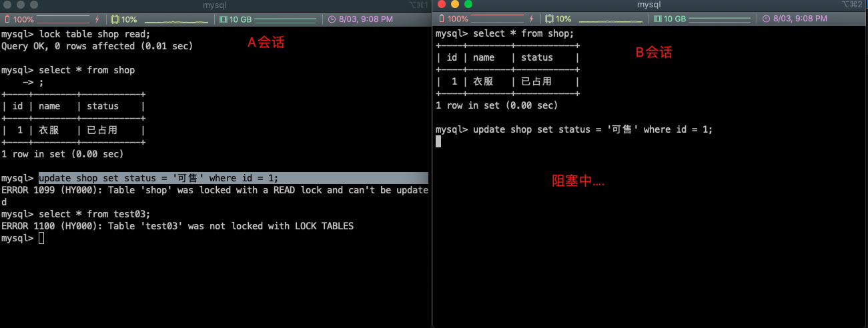Click the 8/03, 9:08 PM time in right pane
Screen dimensions: 868x328
[800, 19]
